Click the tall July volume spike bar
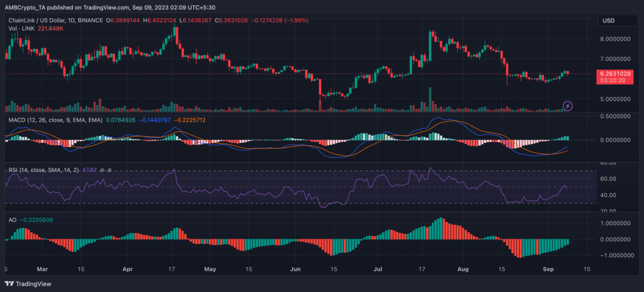The image size is (644, 292). [430, 99]
